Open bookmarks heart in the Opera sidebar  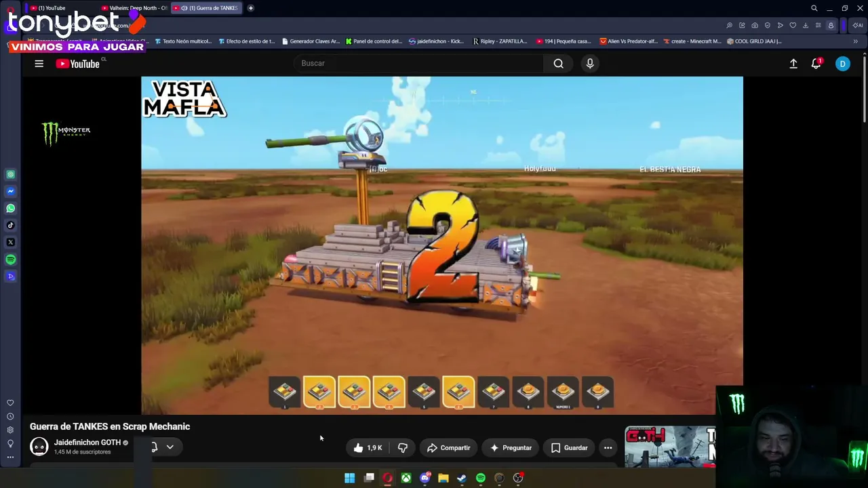click(x=10, y=403)
